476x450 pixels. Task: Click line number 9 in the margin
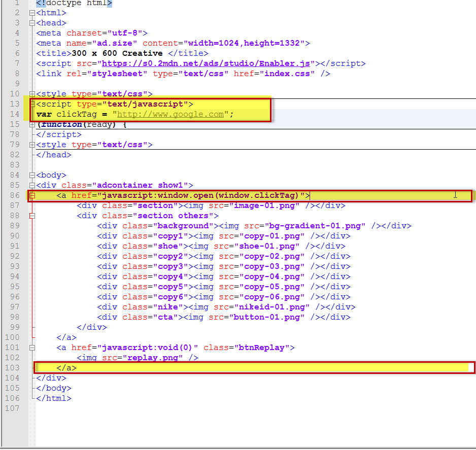click(17, 84)
